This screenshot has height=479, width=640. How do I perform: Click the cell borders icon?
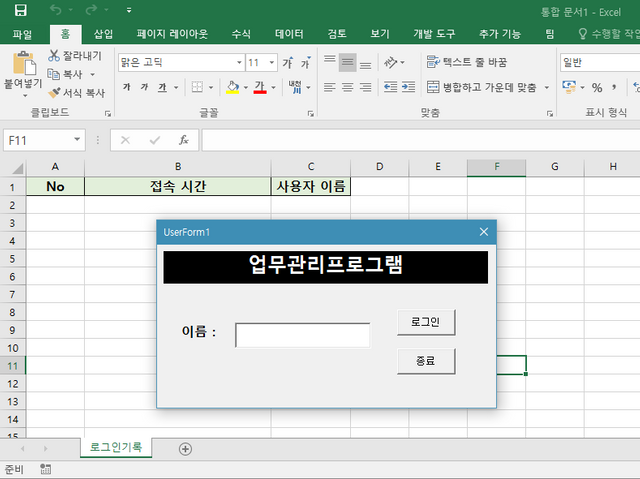197,87
